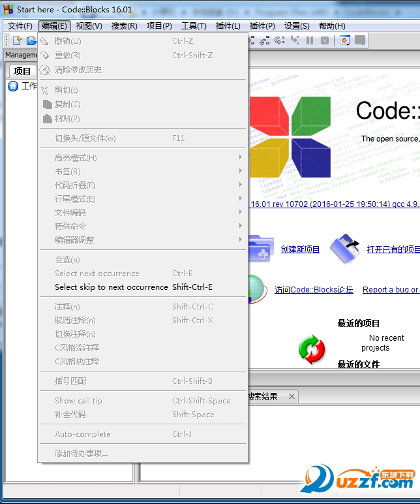Expand the 特殊命令 submenu

[143, 227]
